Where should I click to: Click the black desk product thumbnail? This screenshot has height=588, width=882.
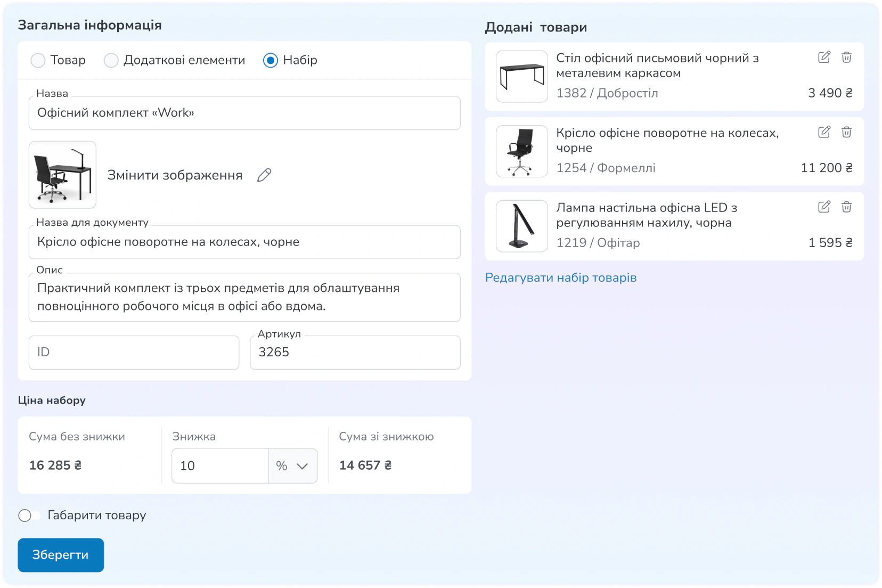(x=522, y=77)
